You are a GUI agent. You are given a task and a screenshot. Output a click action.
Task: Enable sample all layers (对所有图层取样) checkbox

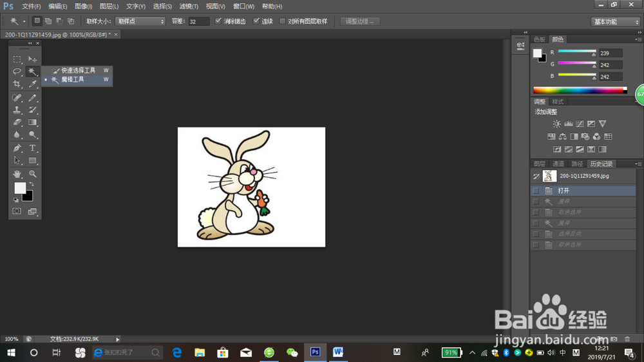[x=283, y=21]
